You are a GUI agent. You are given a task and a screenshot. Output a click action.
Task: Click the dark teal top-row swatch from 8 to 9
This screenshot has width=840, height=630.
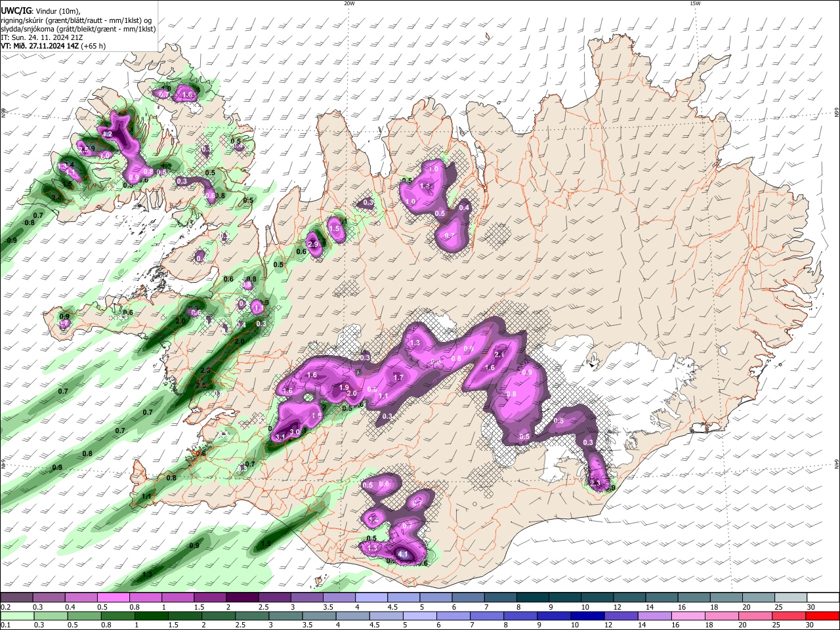pos(532,598)
